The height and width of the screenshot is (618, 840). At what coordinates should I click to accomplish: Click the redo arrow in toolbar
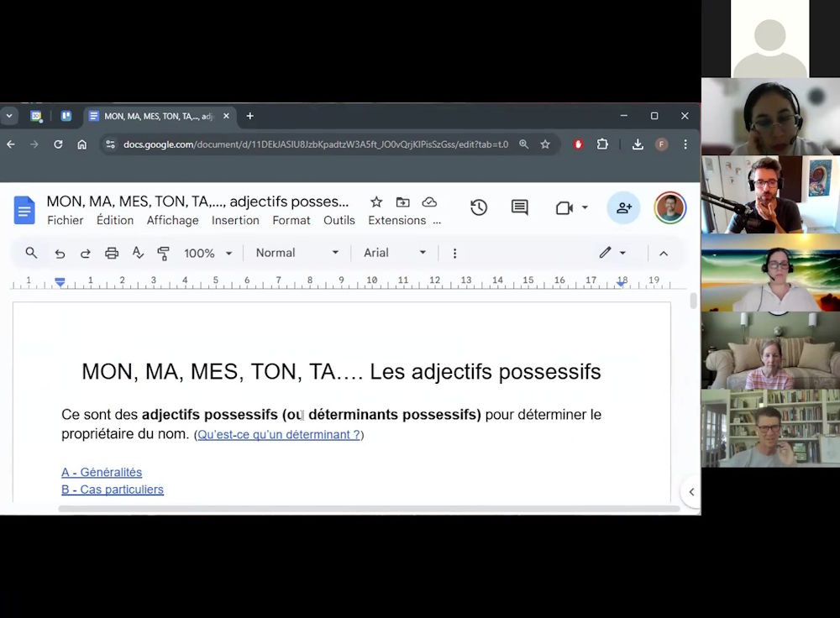click(85, 253)
